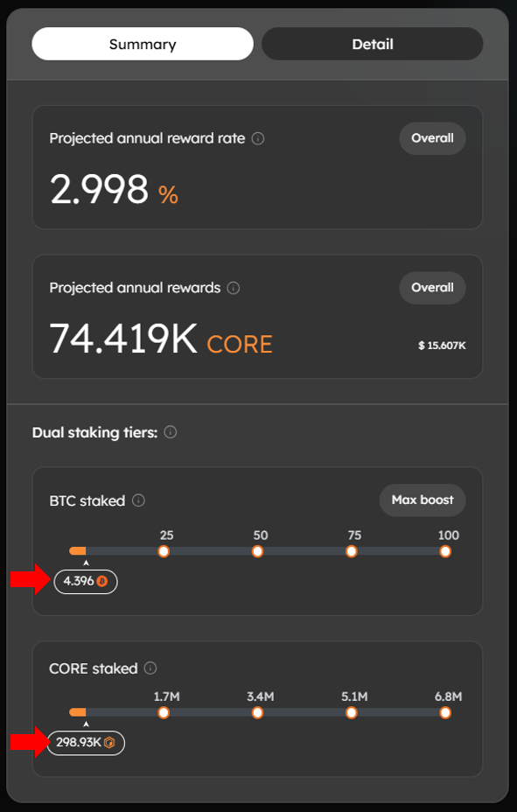Click the Overall badge on the reward rate card
This screenshot has width=517, height=812.
click(x=432, y=138)
